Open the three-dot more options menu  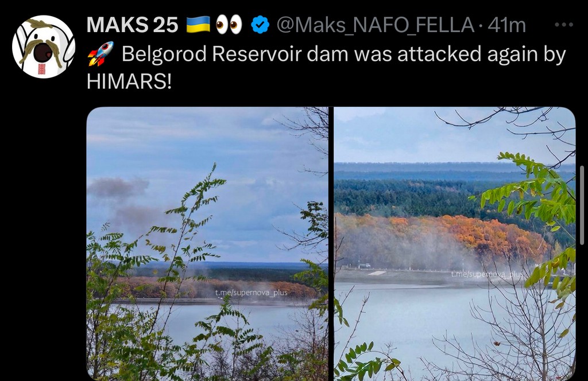click(564, 25)
